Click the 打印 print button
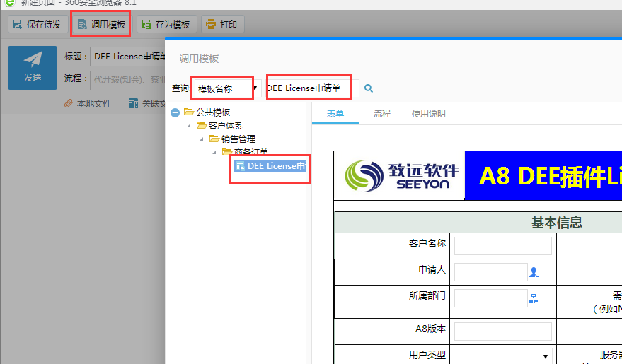Viewport: 622px width, 364px height. tap(222, 25)
